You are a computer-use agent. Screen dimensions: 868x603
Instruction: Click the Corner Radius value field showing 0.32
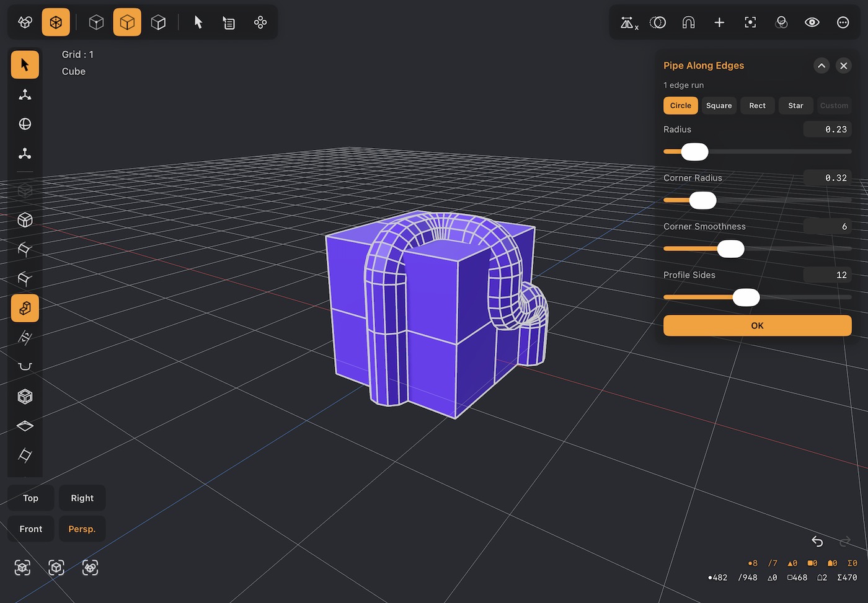click(828, 178)
